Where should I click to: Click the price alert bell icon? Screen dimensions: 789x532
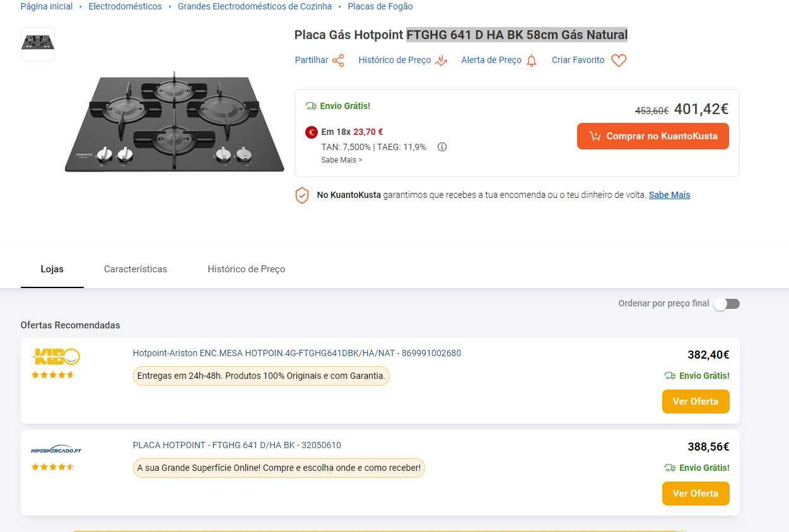(x=532, y=61)
